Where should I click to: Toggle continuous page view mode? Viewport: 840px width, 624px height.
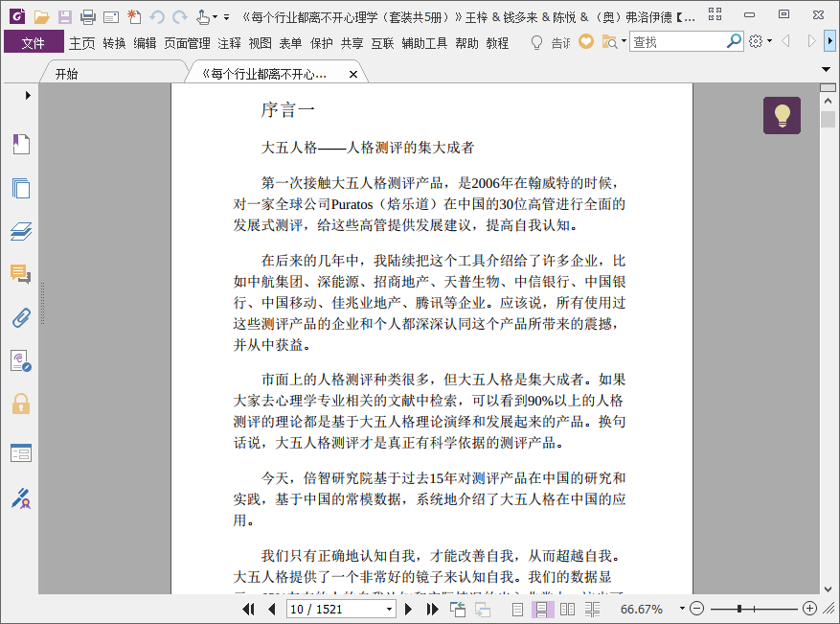[x=541, y=609]
